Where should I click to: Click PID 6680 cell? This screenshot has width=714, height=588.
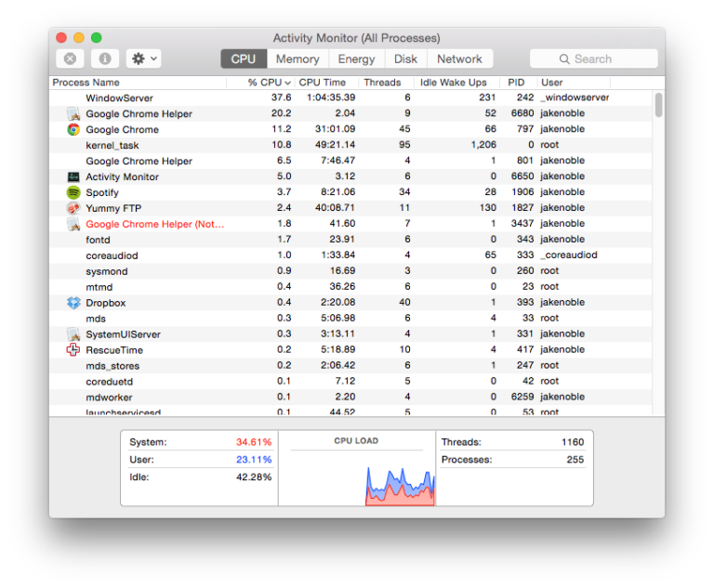(x=522, y=113)
